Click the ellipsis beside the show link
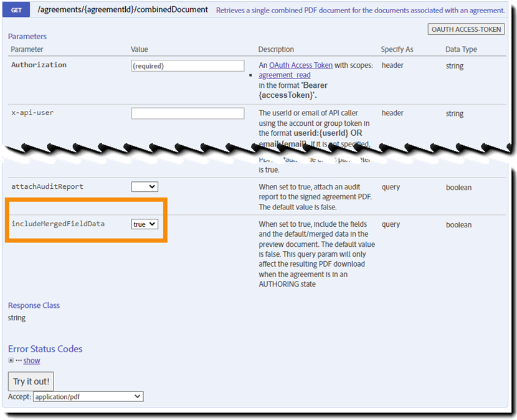The width and height of the screenshot is (517, 420). click(x=17, y=360)
